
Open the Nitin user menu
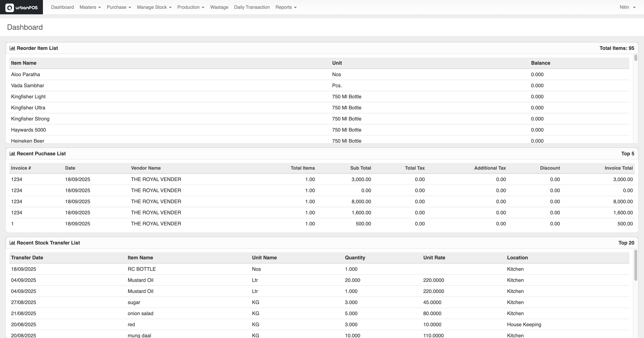coord(628,7)
